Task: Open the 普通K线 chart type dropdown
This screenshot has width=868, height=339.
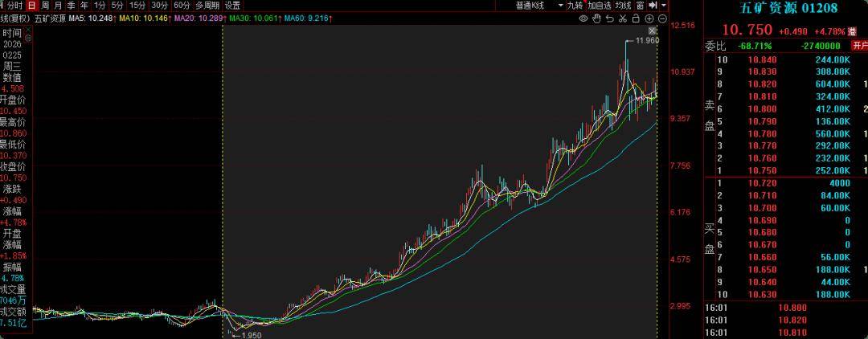Action: tap(539, 5)
